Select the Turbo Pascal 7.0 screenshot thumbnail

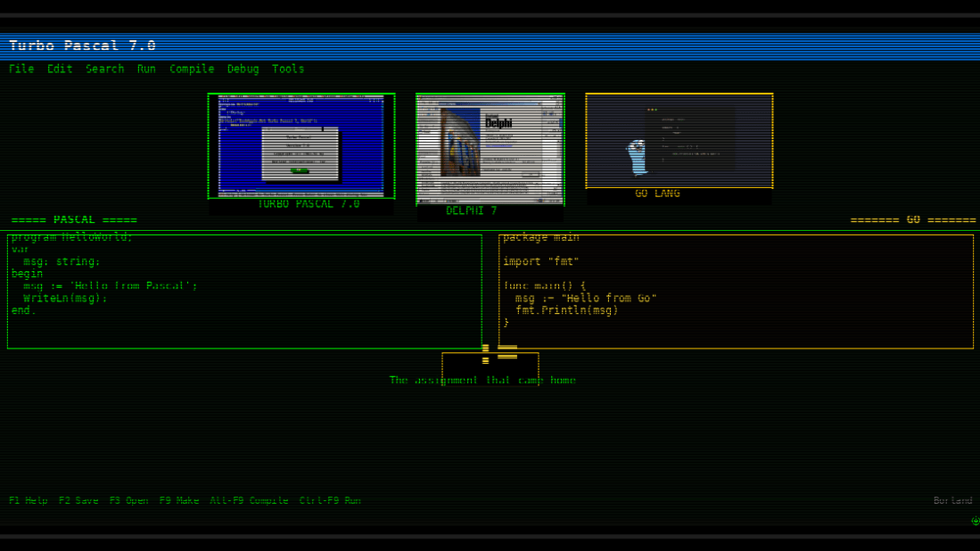(301, 145)
